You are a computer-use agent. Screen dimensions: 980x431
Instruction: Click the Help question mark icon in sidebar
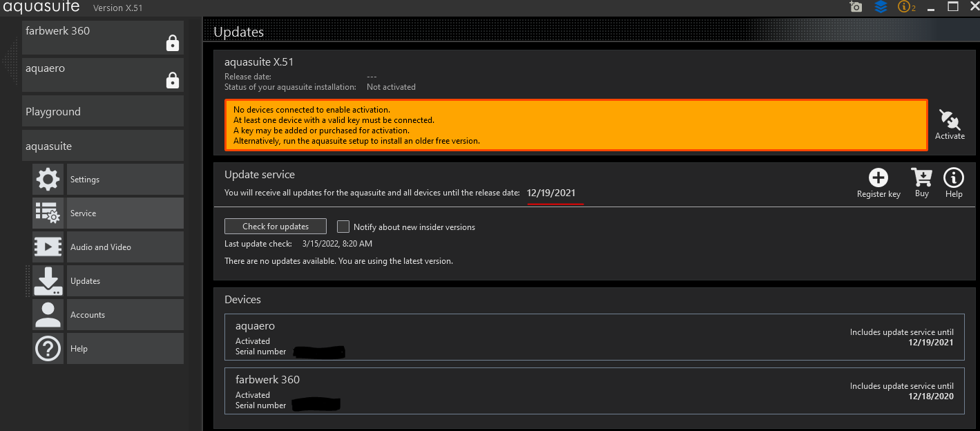click(48, 349)
